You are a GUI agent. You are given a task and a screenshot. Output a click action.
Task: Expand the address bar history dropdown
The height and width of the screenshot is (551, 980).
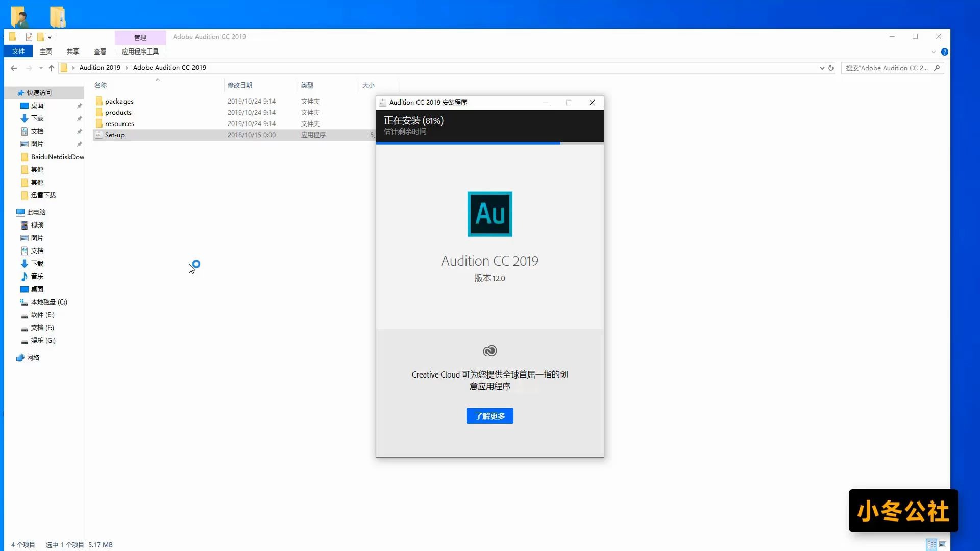822,68
